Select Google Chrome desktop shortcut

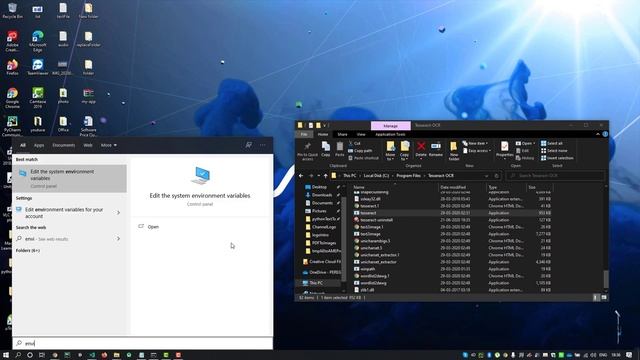click(x=12, y=98)
